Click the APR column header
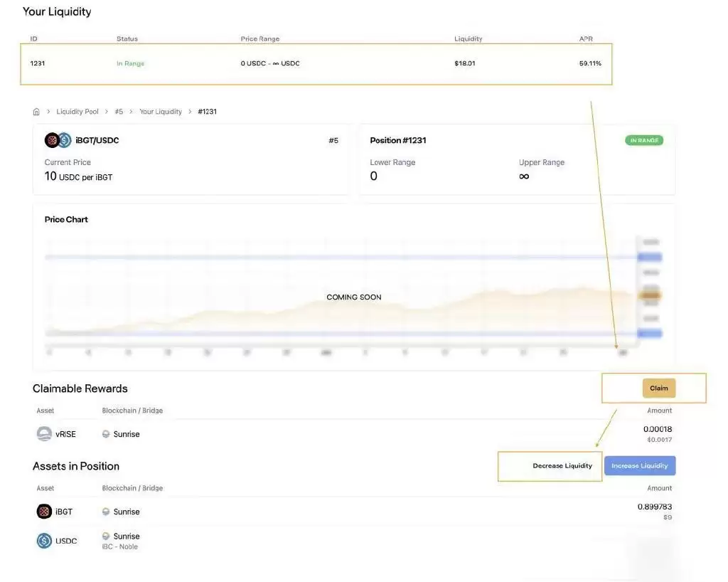 pos(586,38)
